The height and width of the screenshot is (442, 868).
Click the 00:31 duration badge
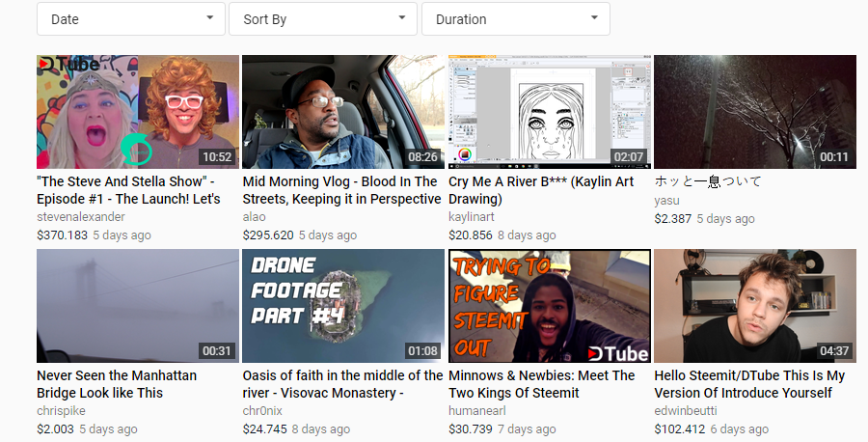[217, 350]
